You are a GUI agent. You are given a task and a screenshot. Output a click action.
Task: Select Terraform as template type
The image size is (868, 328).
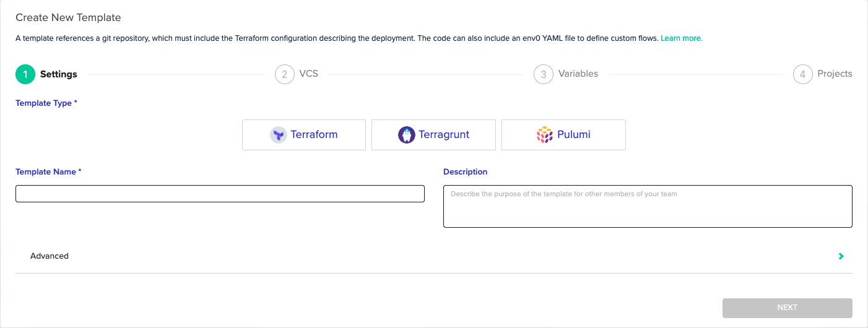(304, 135)
